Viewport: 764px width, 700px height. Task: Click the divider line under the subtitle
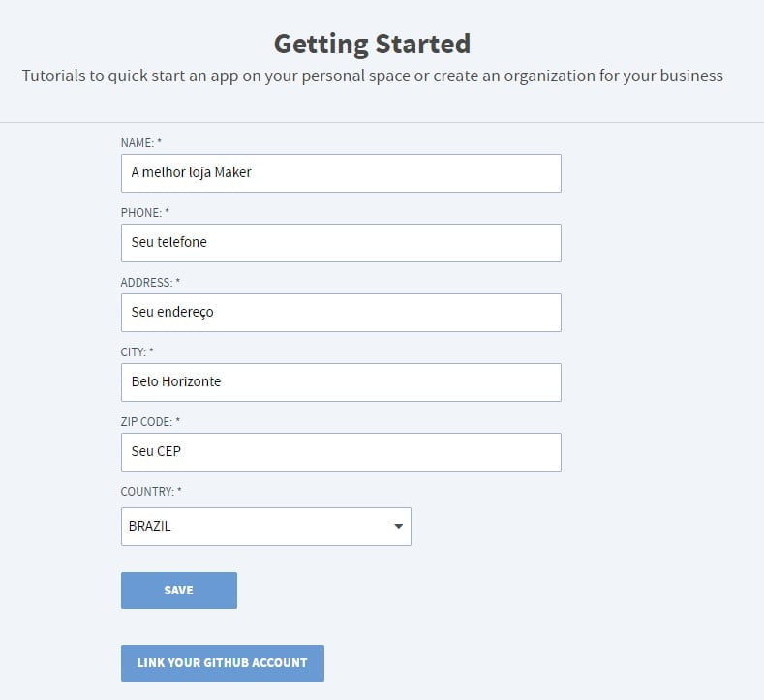point(382,122)
